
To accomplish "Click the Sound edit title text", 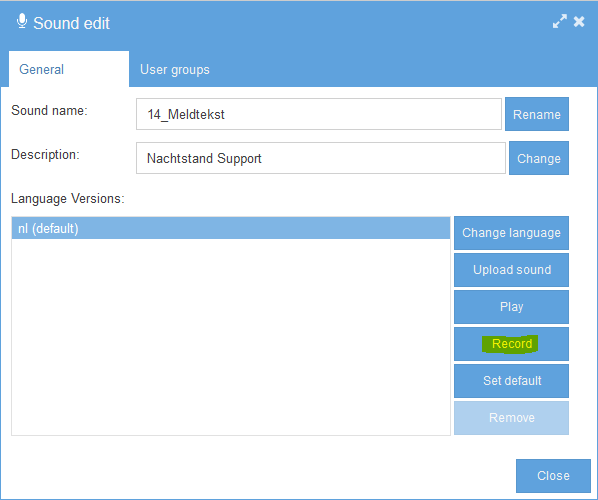I will [71, 23].
